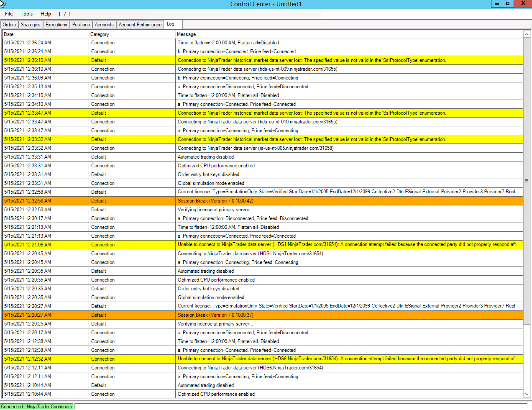Sort by the Message column header

349,34
